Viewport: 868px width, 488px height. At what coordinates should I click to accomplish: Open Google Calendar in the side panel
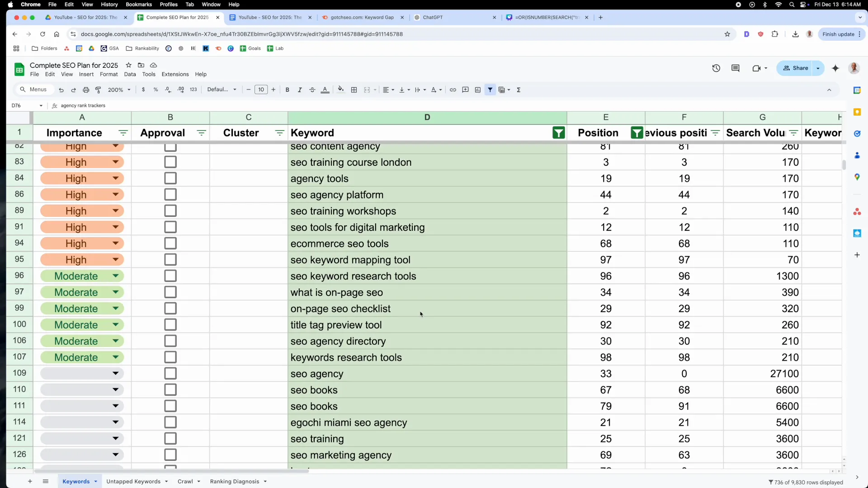click(858, 90)
